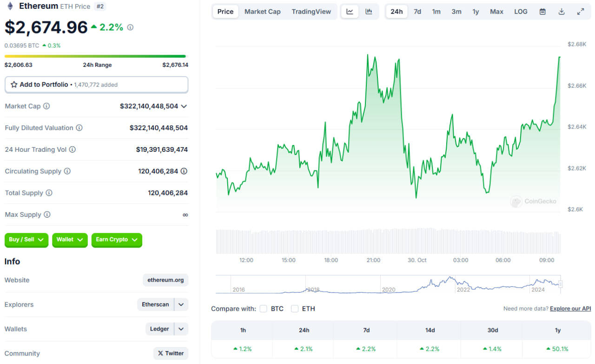
Task: Open info icon next to Circulating Supply label
Action: click(x=67, y=171)
